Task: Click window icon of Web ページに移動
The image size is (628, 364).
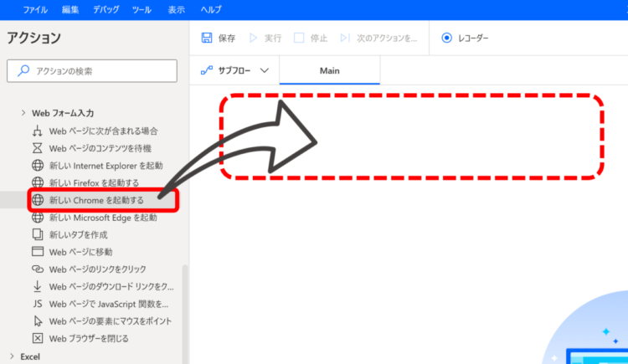Action: pos(37,252)
